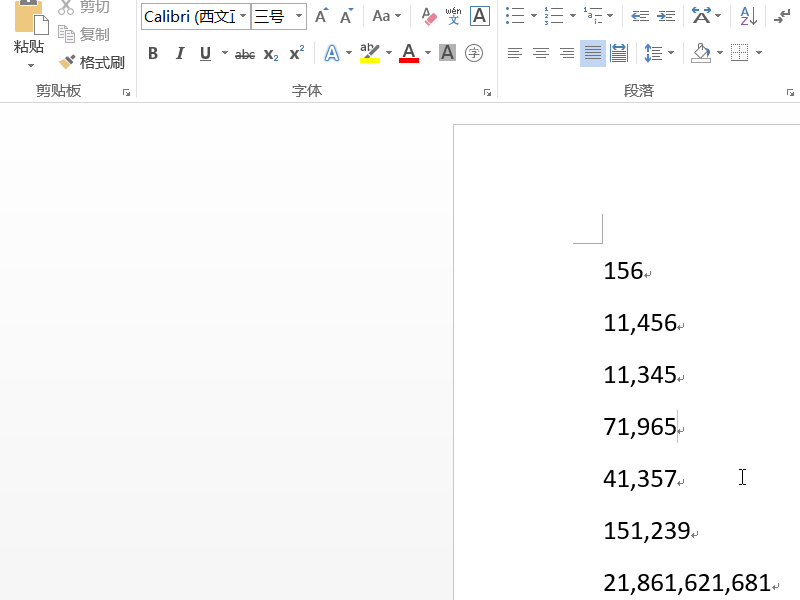
Task: Toggle Show/Hide paragraph marks icon
Action: [782, 16]
